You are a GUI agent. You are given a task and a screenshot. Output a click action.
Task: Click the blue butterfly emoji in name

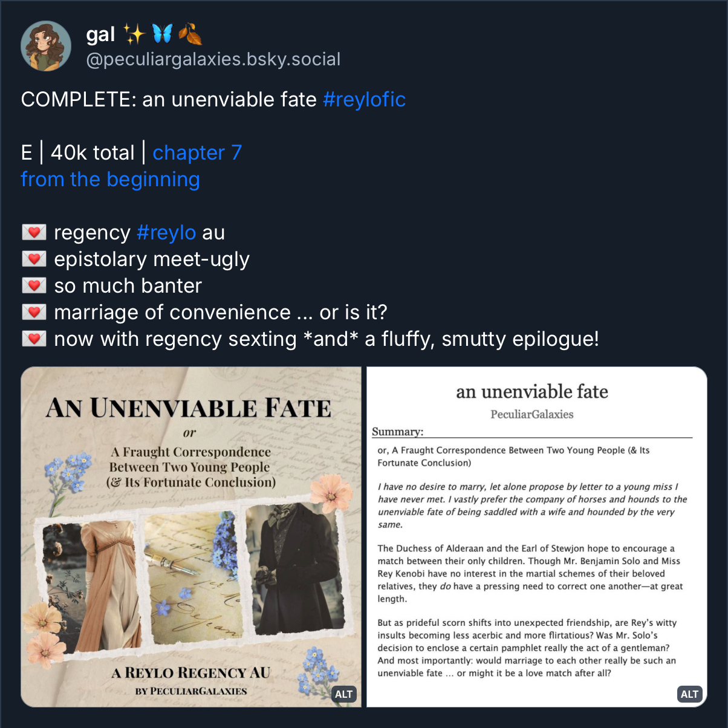click(161, 34)
